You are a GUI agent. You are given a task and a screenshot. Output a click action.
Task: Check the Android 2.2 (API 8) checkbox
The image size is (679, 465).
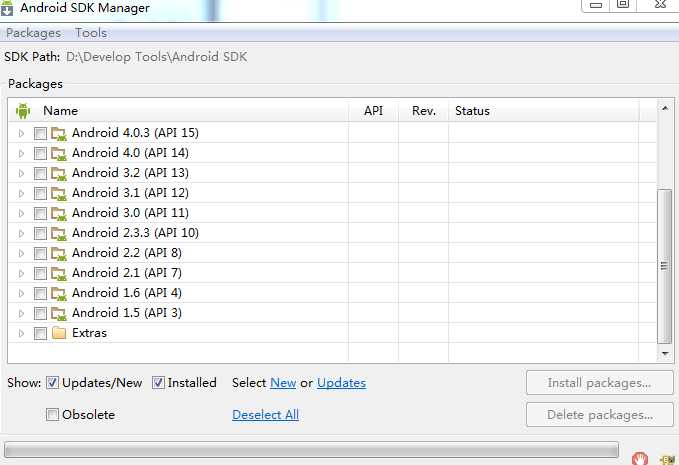coord(40,253)
